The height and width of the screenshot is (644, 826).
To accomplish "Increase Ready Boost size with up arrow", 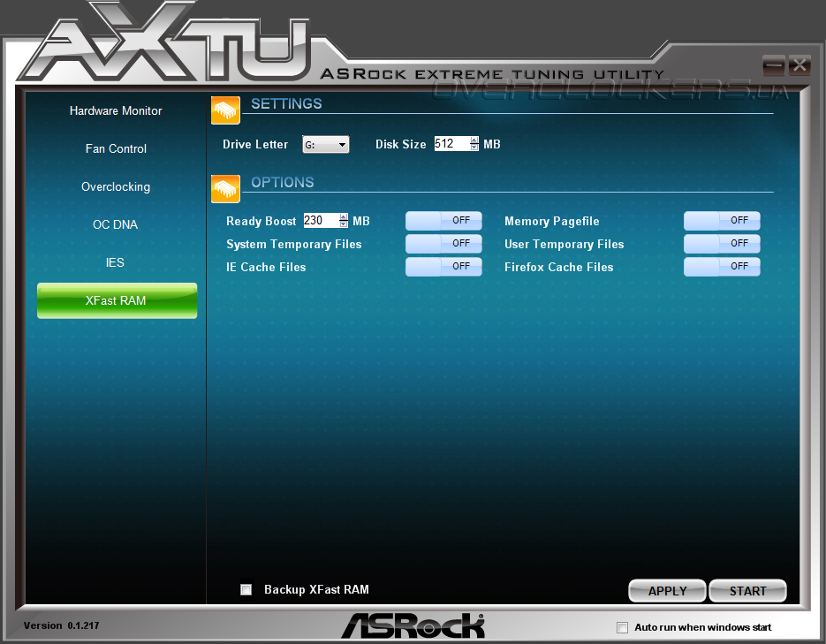I will click(x=344, y=216).
